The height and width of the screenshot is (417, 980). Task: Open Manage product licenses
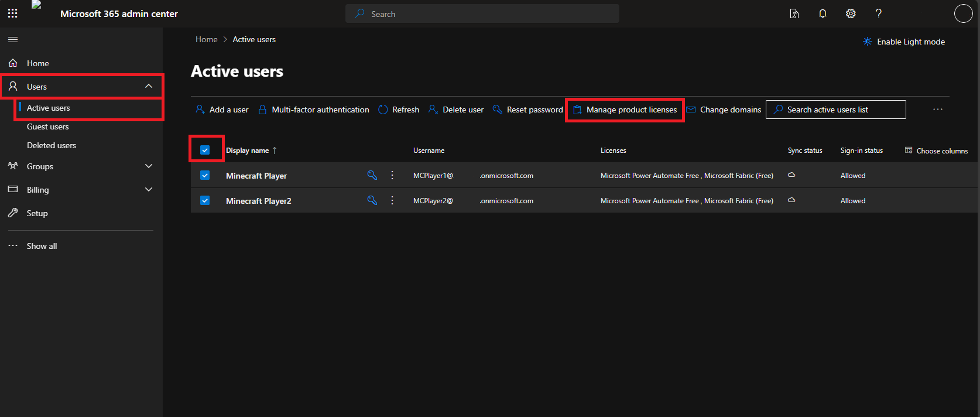[625, 110]
